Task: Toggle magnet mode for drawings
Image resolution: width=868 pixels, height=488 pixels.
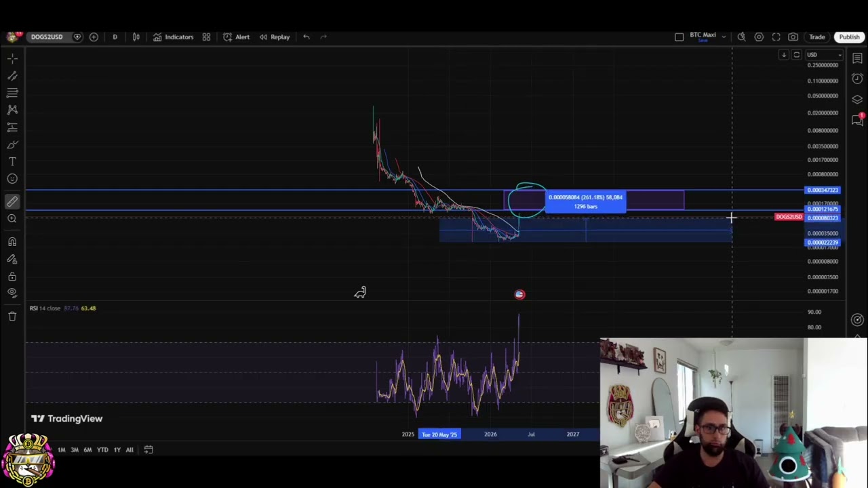Action: (12, 242)
